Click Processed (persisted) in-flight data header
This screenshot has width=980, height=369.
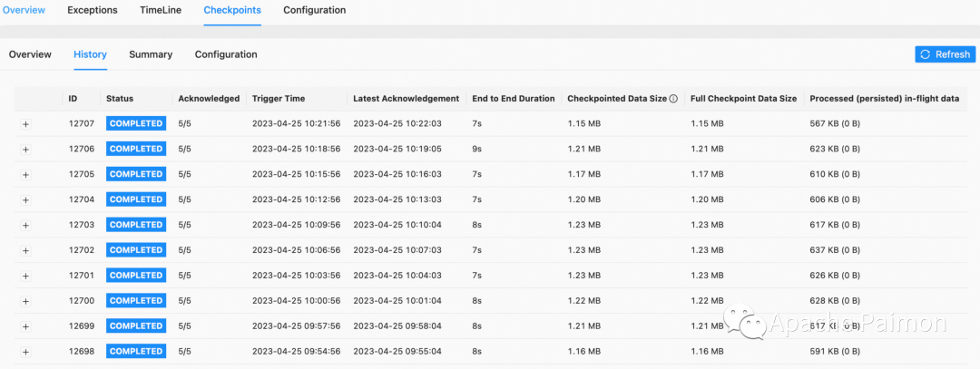(885, 99)
